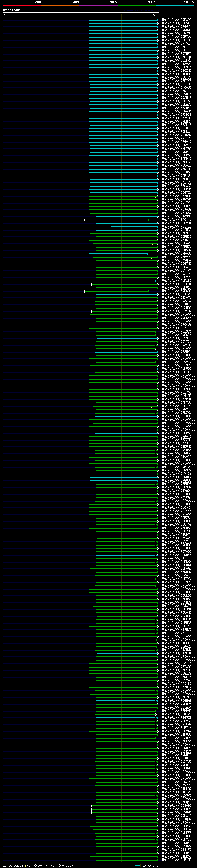
Task: Click hit label UniRef100_A4A3N5
Action: pos(177,217)
